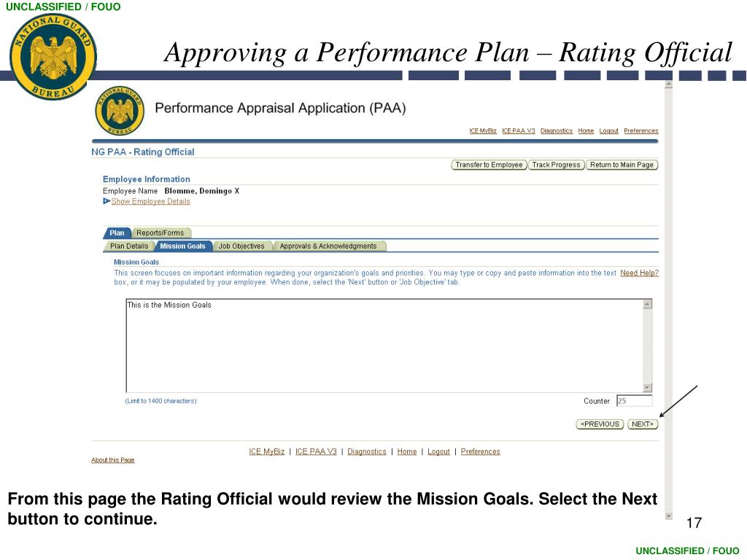Open the About this Page link
Viewport: 747px width, 560px height.
click(x=113, y=460)
